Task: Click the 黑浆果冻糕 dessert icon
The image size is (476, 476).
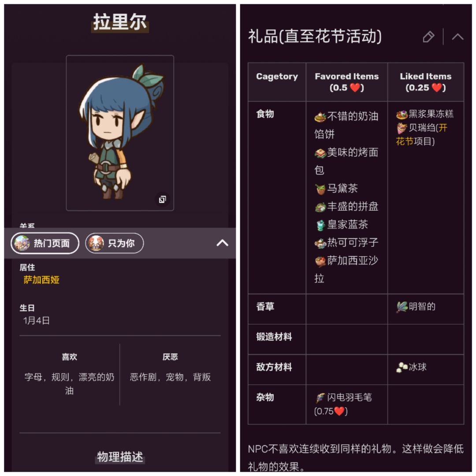Action: tap(402, 115)
